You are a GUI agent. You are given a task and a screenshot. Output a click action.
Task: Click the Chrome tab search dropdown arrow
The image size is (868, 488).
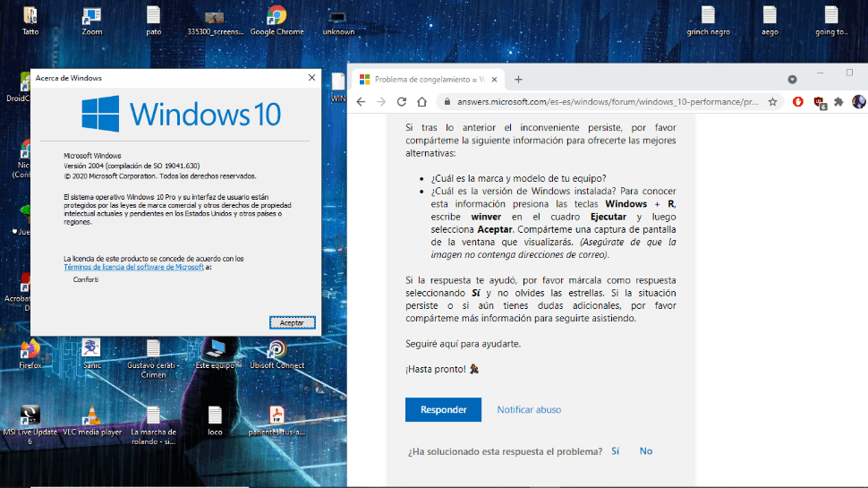pyautogui.click(x=792, y=80)
